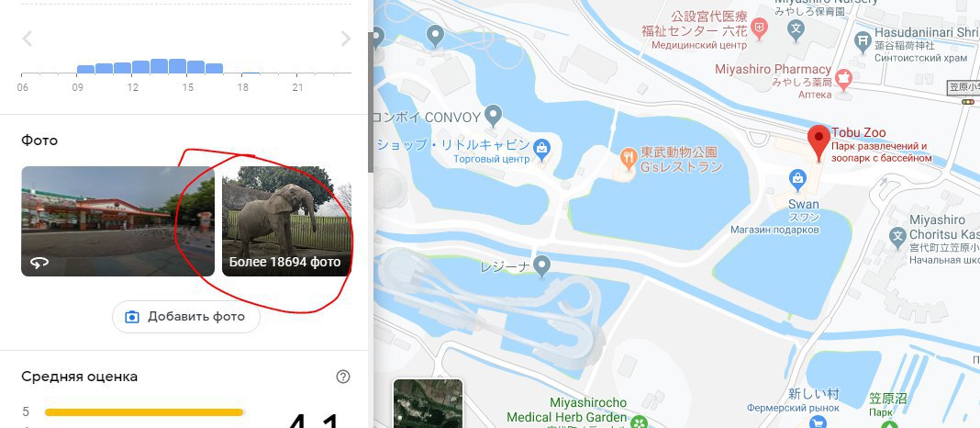This screenshot has width=980, height=428.
Task: Select Miyashirocho Medical Herb Garden label
Action: [566, 410]
